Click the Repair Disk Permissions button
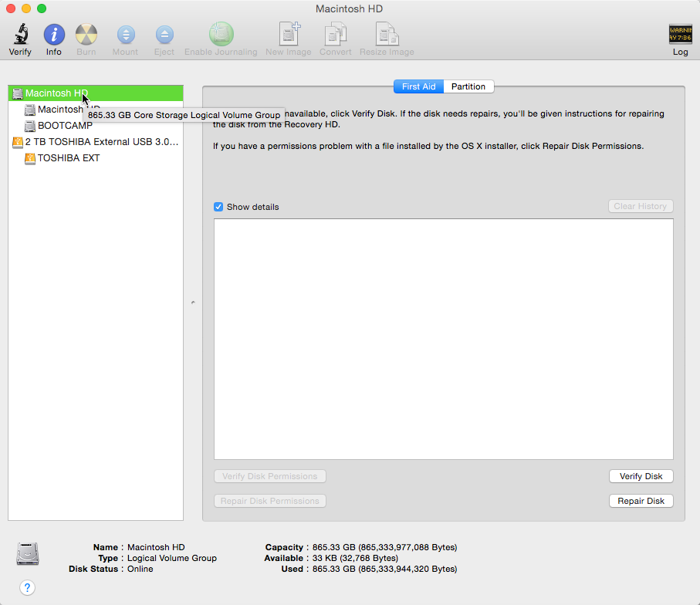Viewport: 700px width, 605px height. coord(270,501)
